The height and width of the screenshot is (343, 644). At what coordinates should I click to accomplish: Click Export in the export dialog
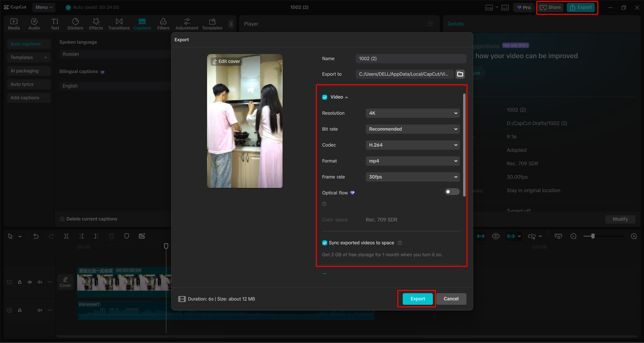coord(416,299)
